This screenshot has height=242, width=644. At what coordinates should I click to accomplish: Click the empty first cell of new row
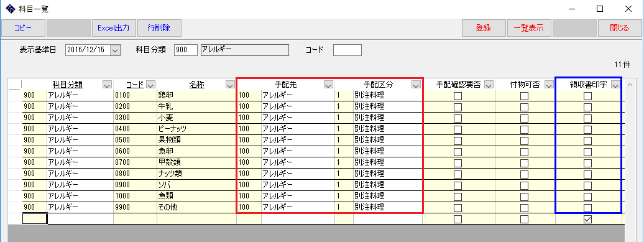35,219
